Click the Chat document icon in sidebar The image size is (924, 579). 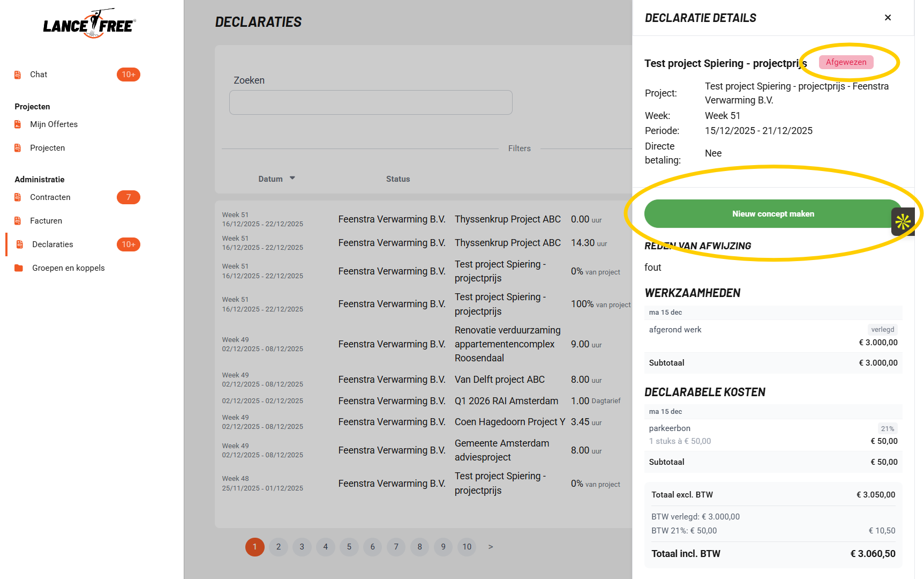pyautogui.click(x=18, y=75)
